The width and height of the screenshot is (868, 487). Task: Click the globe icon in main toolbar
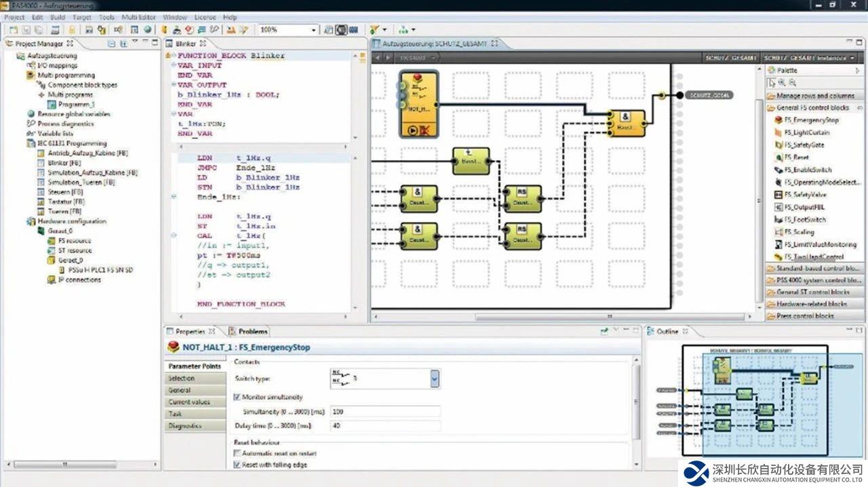(147, 30)
